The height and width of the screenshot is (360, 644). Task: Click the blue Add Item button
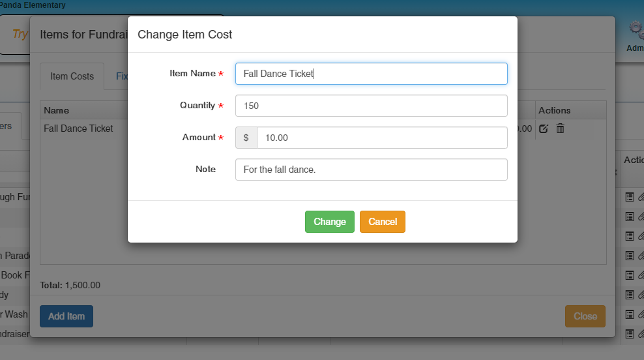point(66,316)
